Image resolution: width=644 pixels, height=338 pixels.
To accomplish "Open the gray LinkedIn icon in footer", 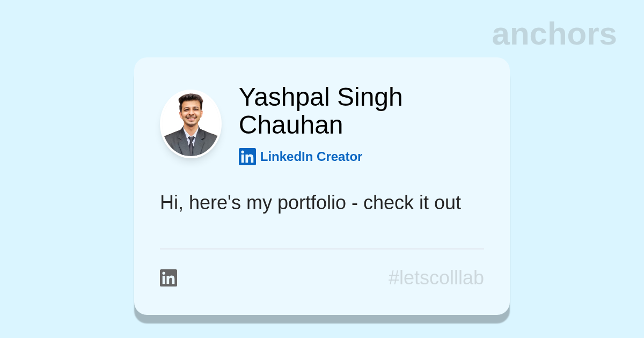I will (169, 278).
